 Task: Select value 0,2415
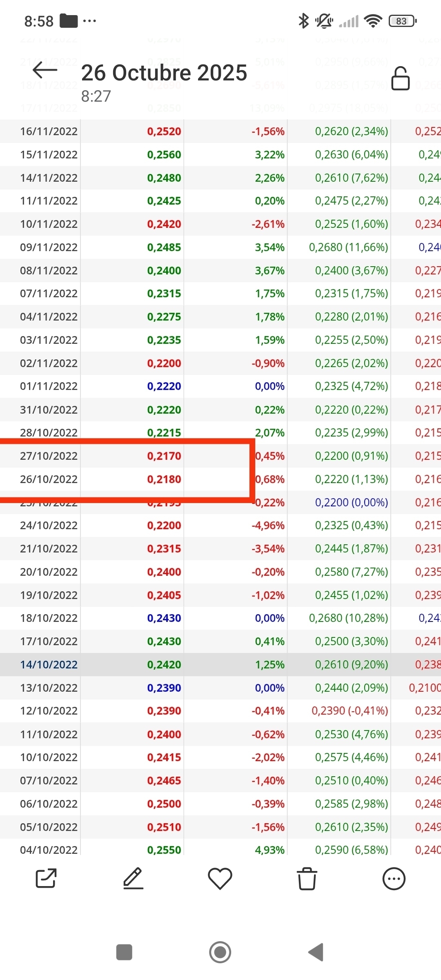coord(164,757)
